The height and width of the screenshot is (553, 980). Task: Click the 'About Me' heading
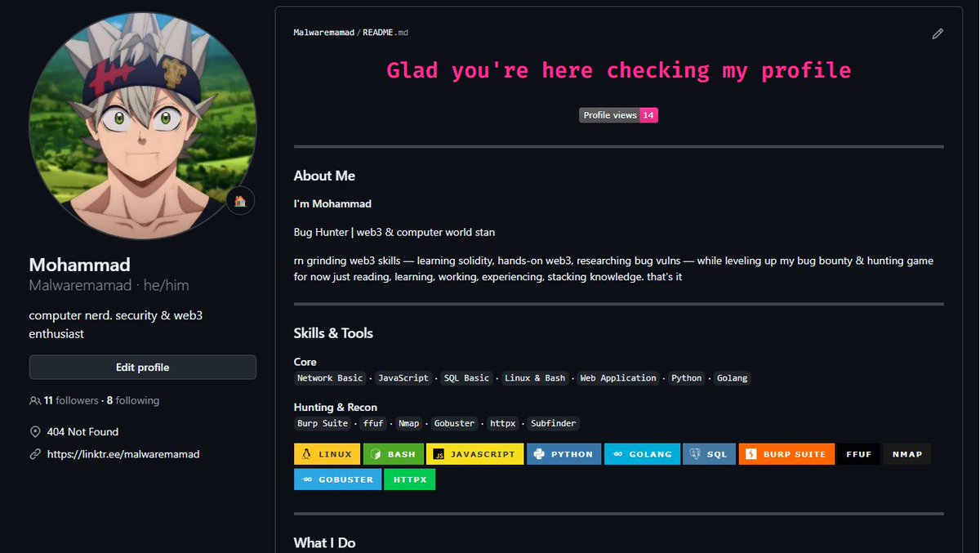click(x=324, y=176)
